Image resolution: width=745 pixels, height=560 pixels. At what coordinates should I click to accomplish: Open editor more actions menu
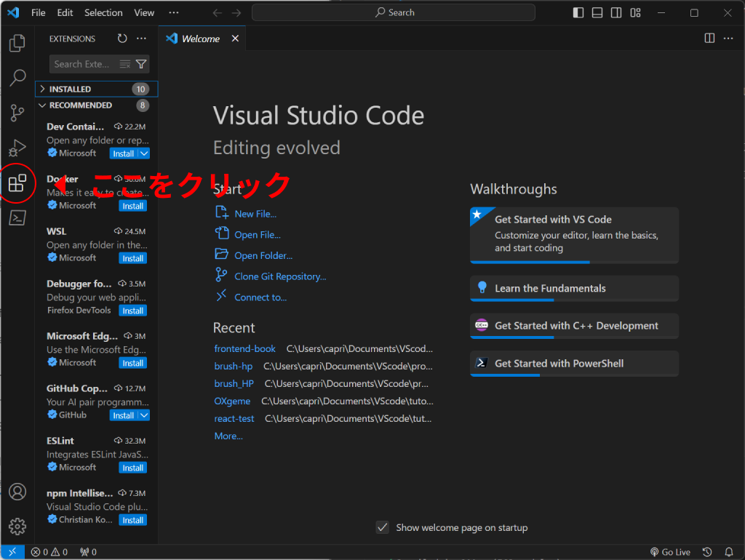click(728, 39)
